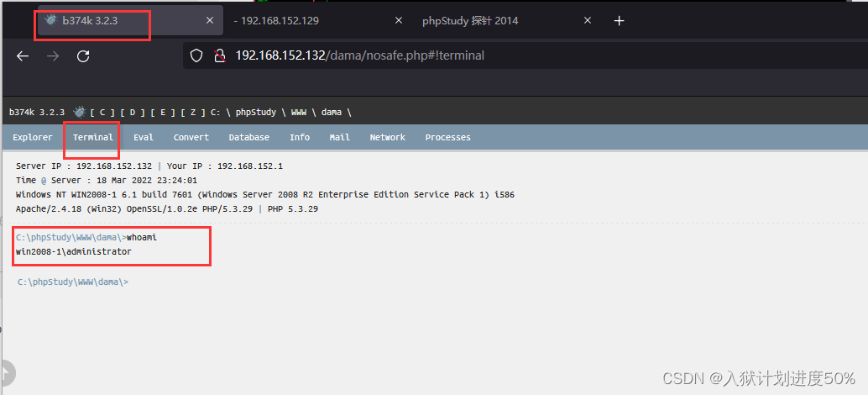This screenshot has width=868, height=395.
Task: Switch to drive [ E ]
Action: pyautogui.click(x=163, y=113)
